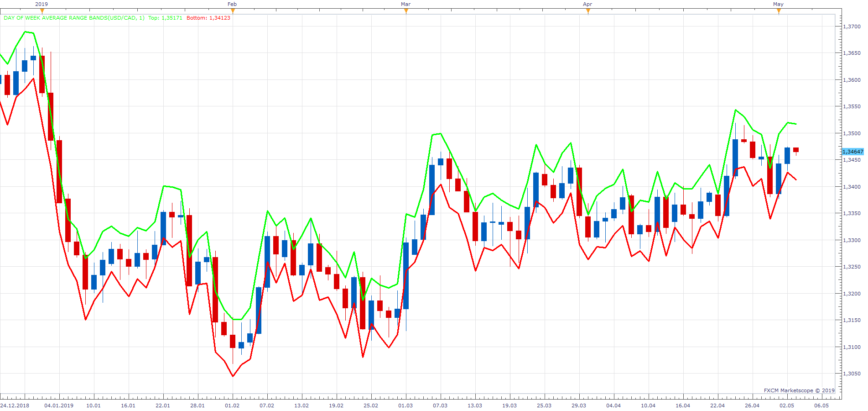Click the 1,3300 price axis label

(x=852, y=240)
